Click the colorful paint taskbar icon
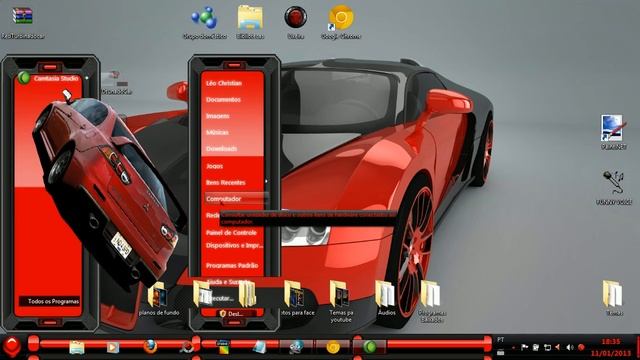Screen dimensions: 640x360 click(222, 347)
